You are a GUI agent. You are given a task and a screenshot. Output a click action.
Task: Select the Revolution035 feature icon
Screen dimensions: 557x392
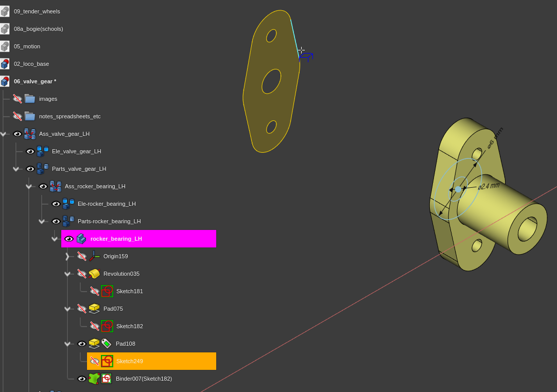point(94,274)
